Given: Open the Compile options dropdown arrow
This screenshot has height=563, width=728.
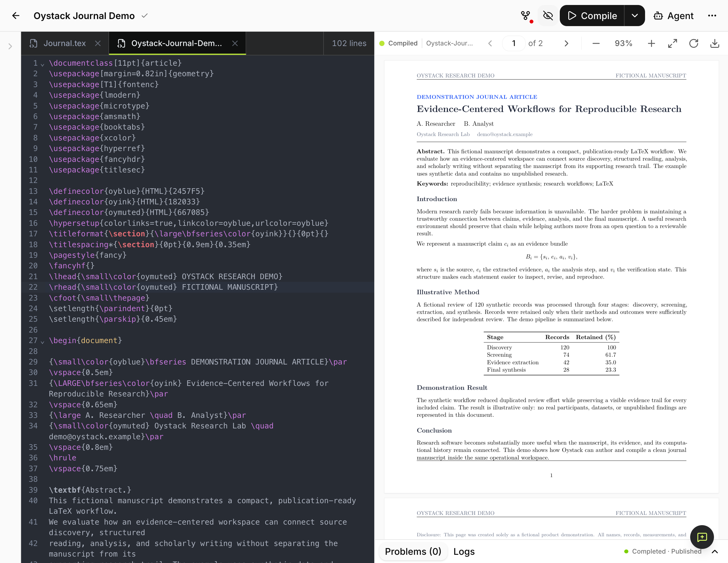Looking at the screenshot, I should (x=634, y=16).
